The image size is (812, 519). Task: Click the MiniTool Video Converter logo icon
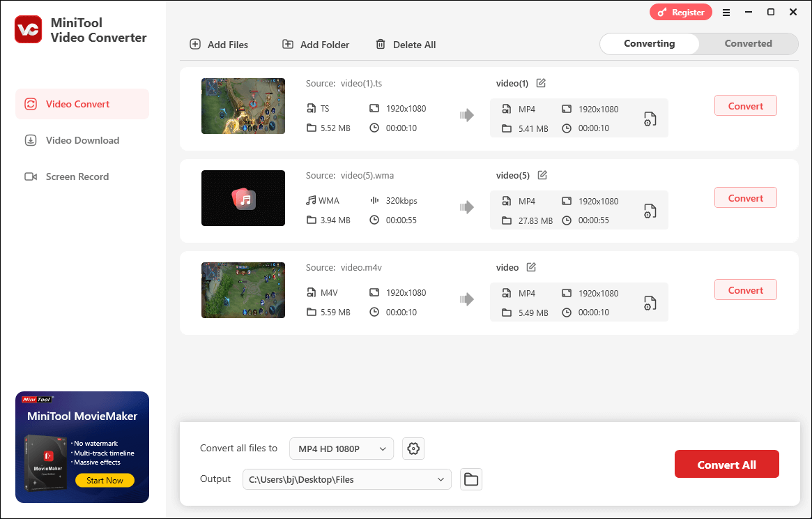coord(28,29)
